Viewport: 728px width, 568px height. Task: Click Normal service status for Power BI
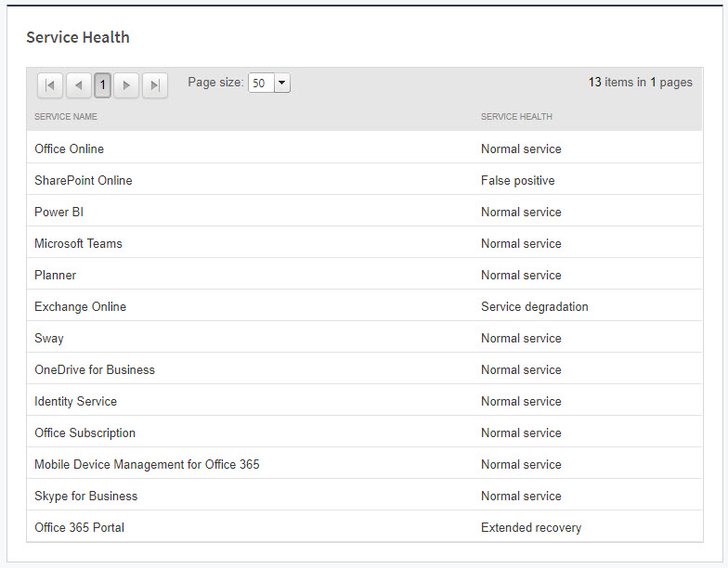(x=521, y=212)
